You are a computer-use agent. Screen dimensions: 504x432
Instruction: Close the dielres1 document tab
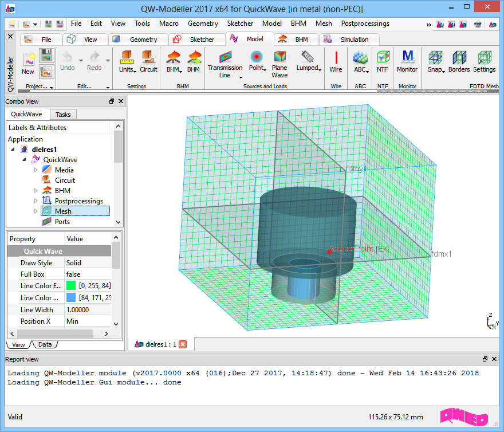183,344
